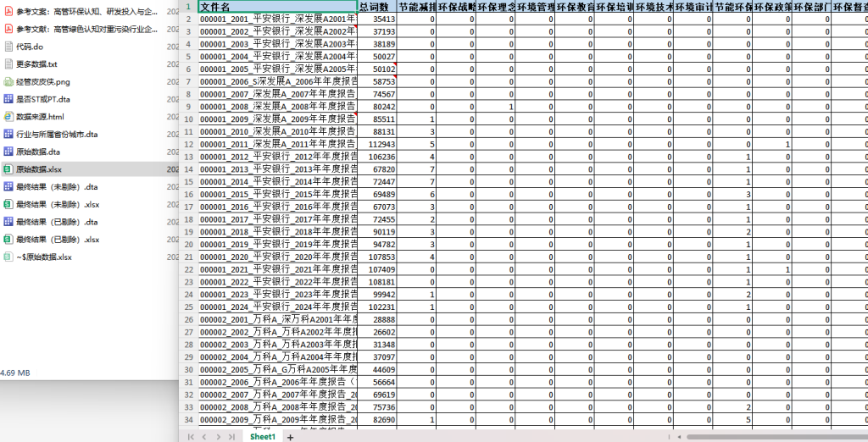Click the icon beside 原始数据.dta
This screenshot has width=868, height=442.
click(8, 152)
